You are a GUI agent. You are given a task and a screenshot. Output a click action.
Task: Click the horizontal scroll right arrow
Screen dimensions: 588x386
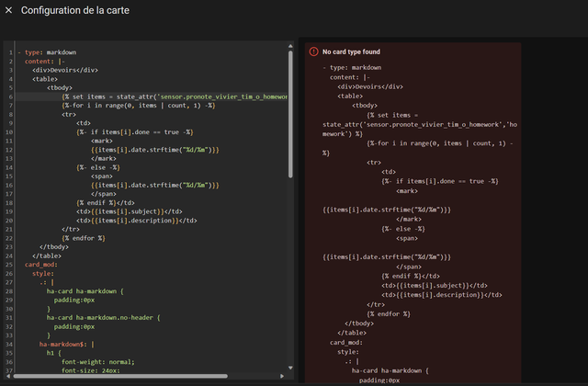coord(282,376)
